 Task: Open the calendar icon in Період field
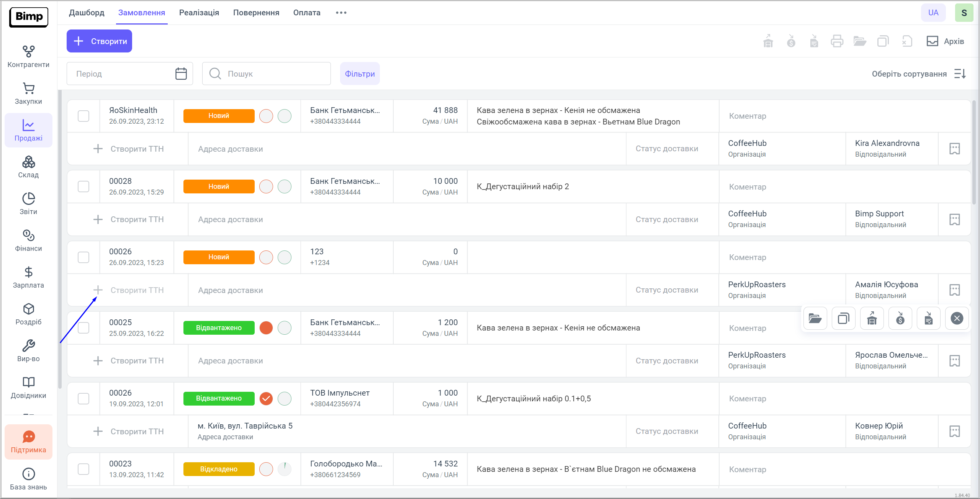181,74
